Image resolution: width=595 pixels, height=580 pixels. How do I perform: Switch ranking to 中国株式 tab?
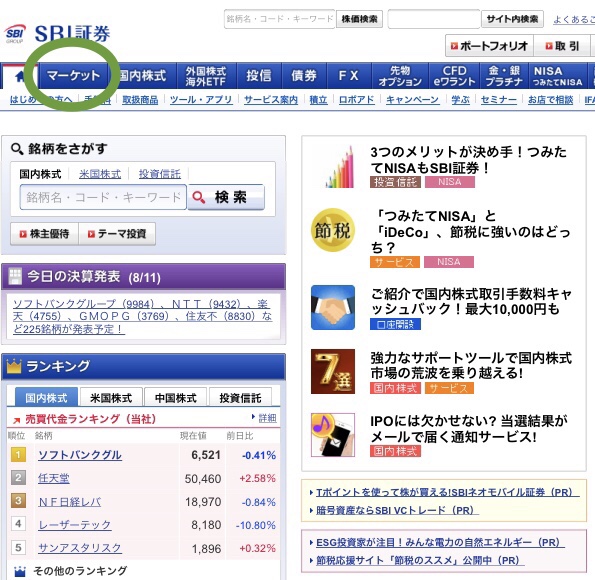click(x=176, y=397)
